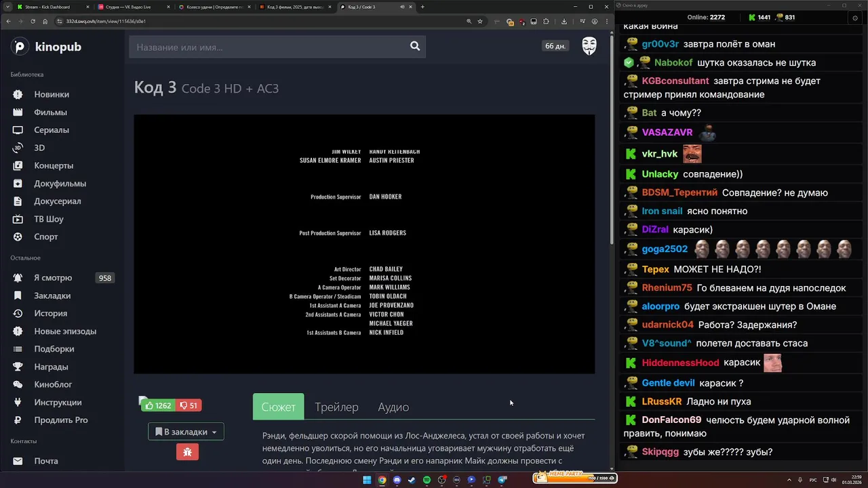Open Steam from the taskbar
The height and width of the screenshot is (488, 868).
coord(412,480)
